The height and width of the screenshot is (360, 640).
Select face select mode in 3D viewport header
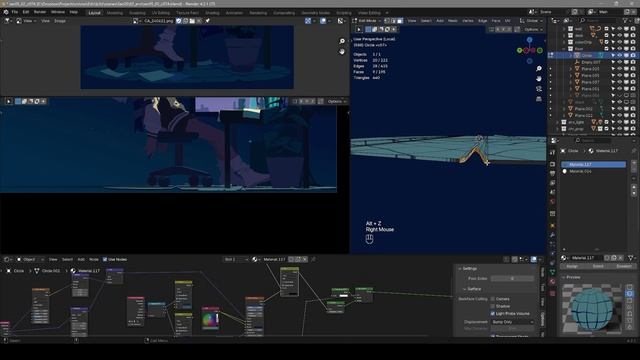pyautogui.click(x=400, y=20)
